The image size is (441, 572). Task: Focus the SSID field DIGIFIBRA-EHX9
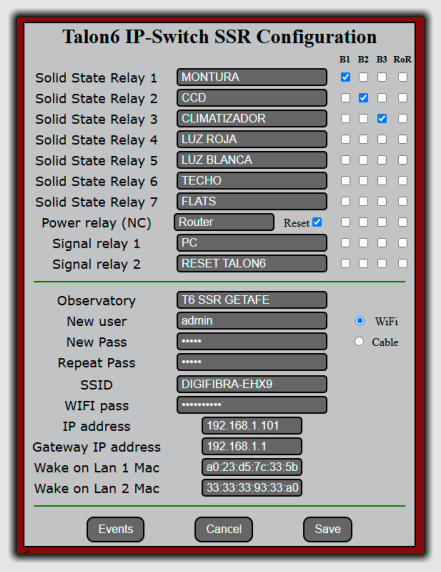click(x=252, y=384)
